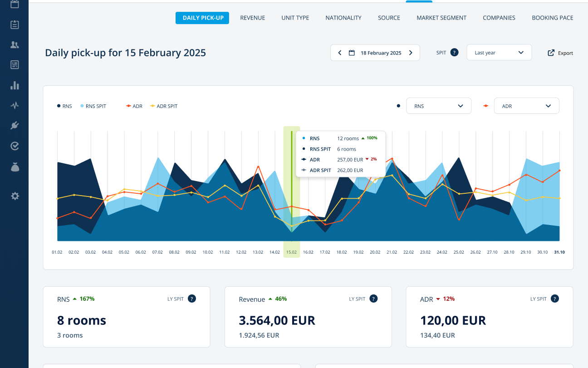588x368 pixels.
Task: Toggle ADR series in chart legend
Action: tap(134, 106)
